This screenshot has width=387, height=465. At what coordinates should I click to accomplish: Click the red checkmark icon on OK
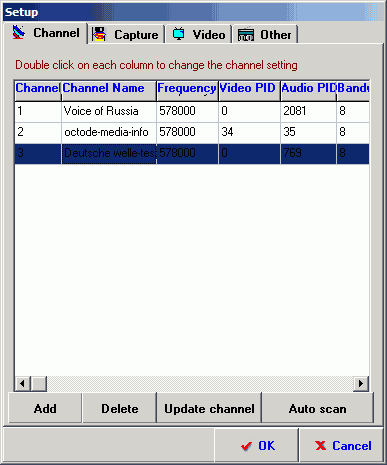pos(246,446)
